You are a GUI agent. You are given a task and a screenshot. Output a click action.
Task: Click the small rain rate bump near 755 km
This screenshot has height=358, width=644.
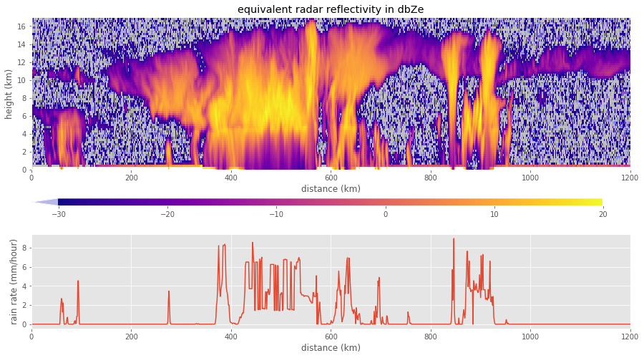[408, 313]
